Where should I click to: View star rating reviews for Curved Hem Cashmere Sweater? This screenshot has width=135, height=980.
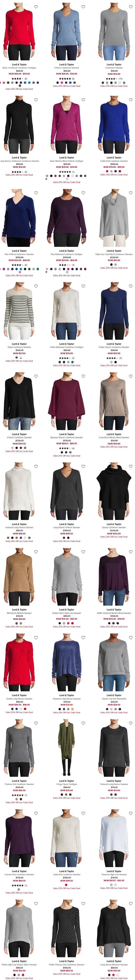pos(19,885)
